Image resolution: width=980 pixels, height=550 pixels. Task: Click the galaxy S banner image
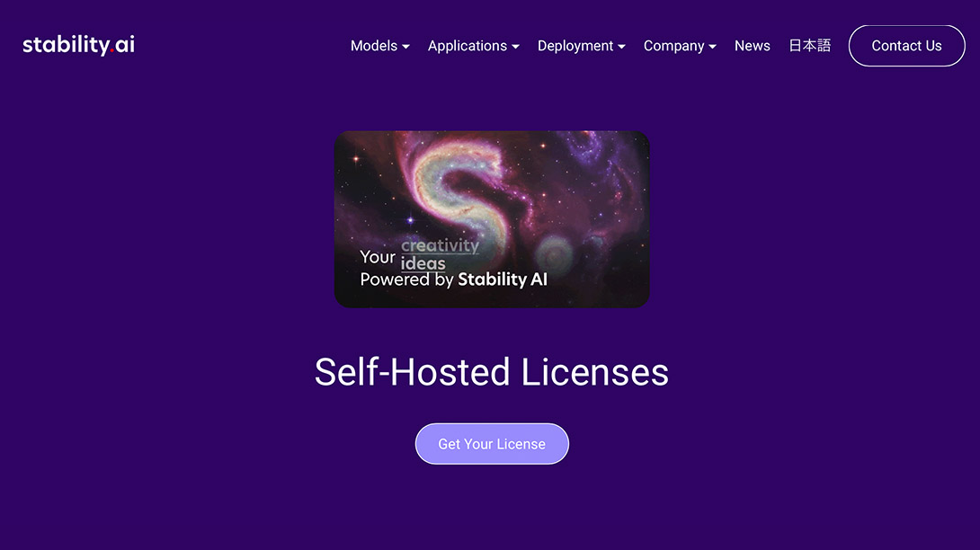tap(492, 218)
